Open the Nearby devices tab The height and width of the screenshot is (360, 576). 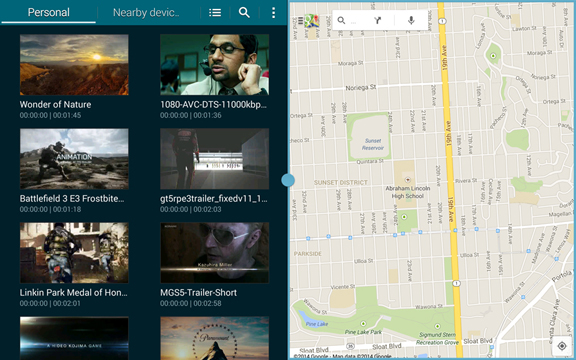point(146,12)
